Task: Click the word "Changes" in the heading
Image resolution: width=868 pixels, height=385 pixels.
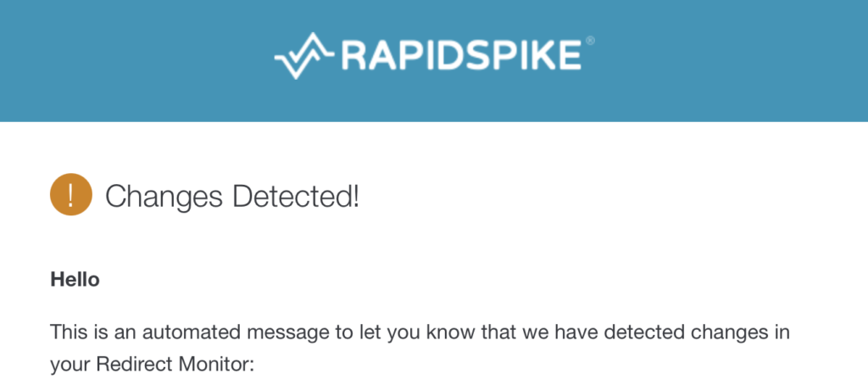Action: click(164, 198)
